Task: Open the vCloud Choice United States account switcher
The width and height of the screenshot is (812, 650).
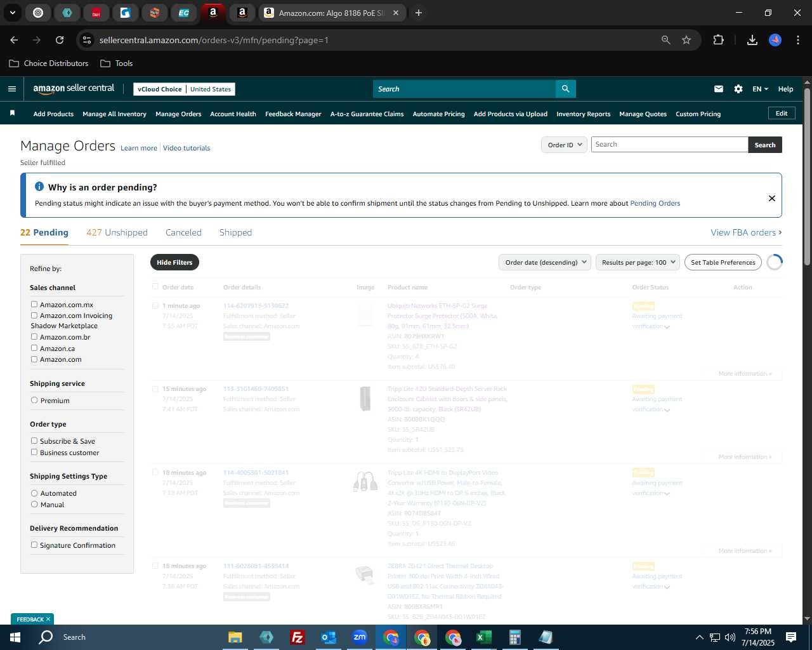Action: click(184, 89)
